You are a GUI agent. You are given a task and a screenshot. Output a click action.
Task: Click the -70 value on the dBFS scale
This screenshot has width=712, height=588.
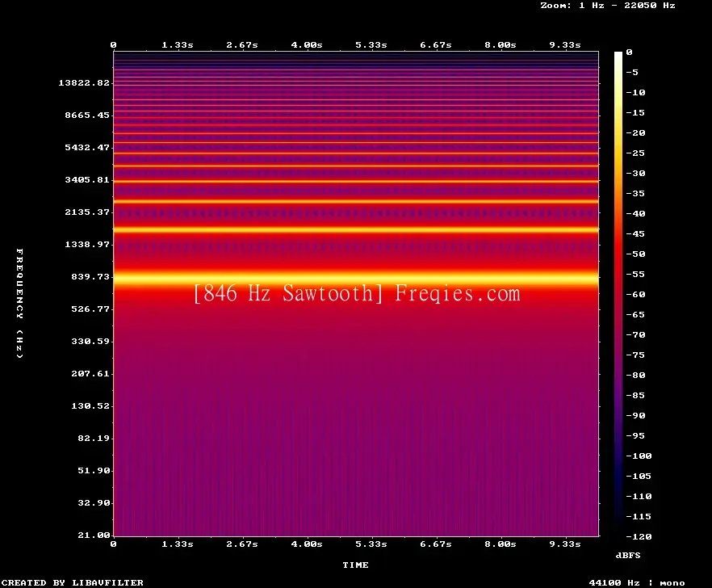coord(635,335)
